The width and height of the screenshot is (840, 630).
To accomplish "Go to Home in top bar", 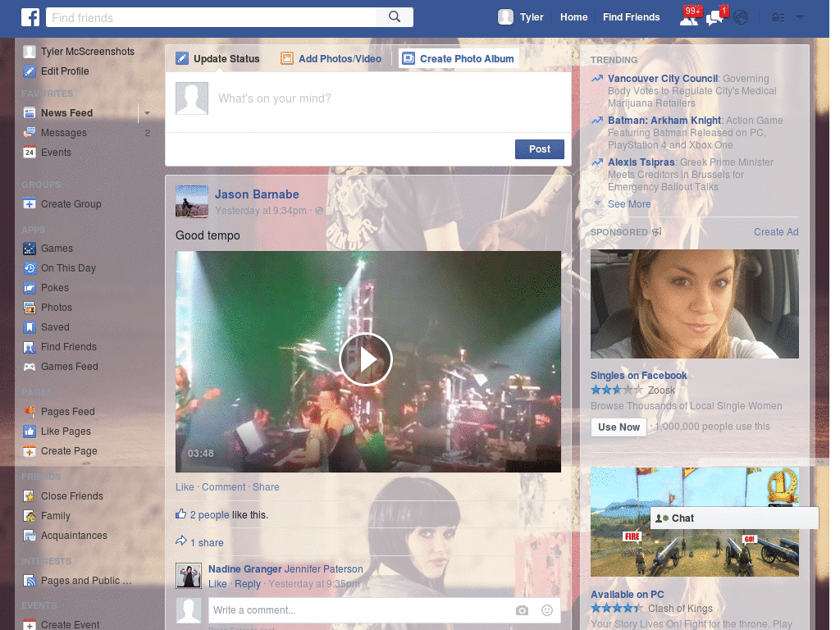I will pos(573,17).
